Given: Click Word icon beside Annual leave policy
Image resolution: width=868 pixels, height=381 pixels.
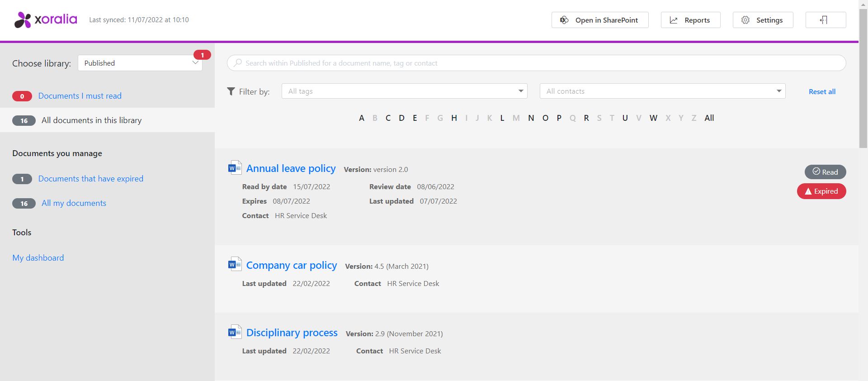Looking at the screenshot, I should tap(235, 168).
